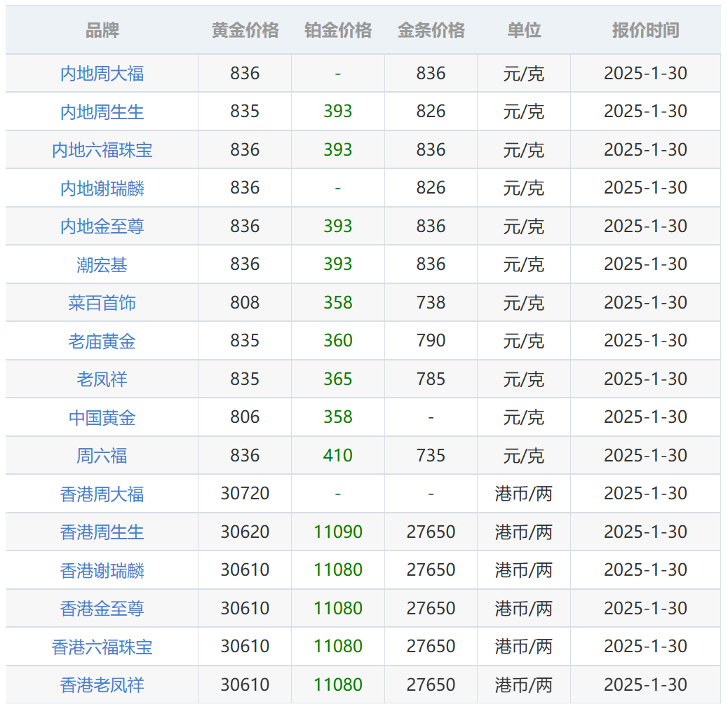Open the 老庙黄金 brand link
The width and height of the screenshot is (728, 709).
(x=102, y=342)
